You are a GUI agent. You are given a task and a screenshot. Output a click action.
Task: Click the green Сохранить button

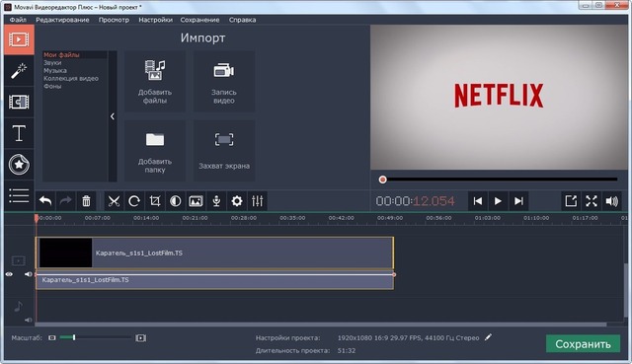coord(583,344)
